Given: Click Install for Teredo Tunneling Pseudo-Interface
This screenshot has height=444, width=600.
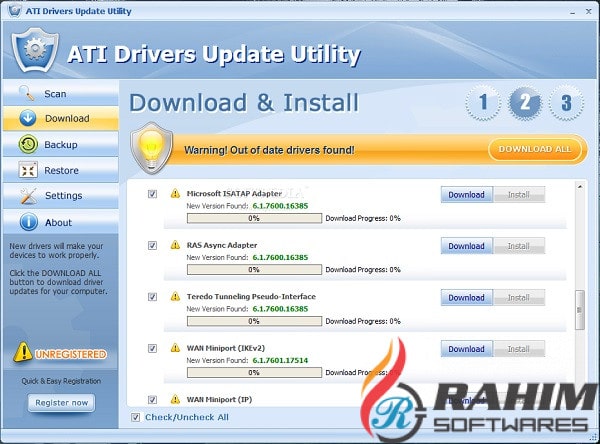Looking at the screenshot, I should coord(519,297).
